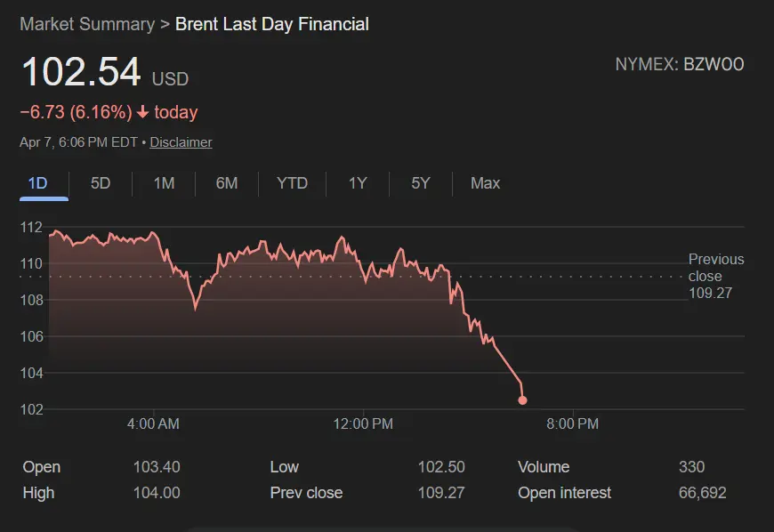Open the Disclaimer link
The width and height of the screenshot is (774, 532).
[x=181, y=142]
